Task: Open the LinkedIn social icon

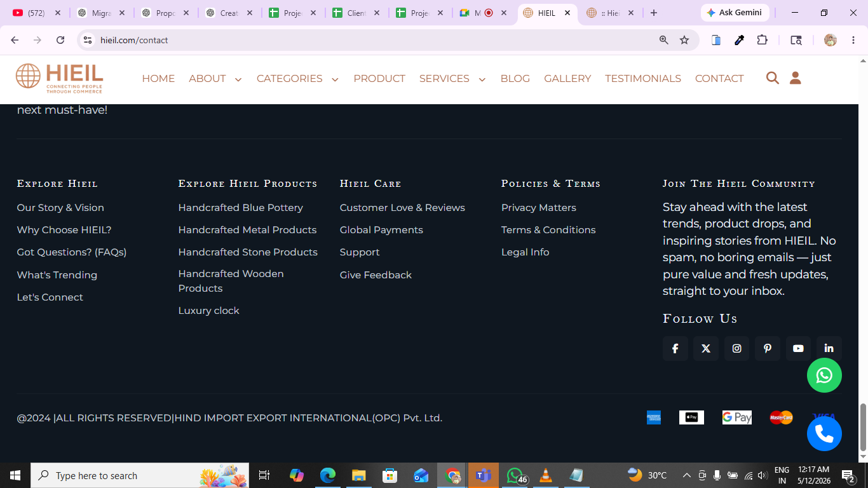Action: 829,348
